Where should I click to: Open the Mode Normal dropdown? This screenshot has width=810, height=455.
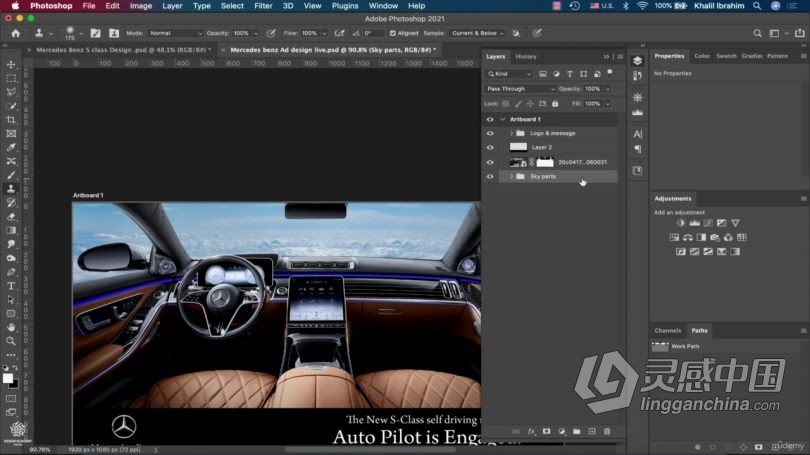coord(176,33)
